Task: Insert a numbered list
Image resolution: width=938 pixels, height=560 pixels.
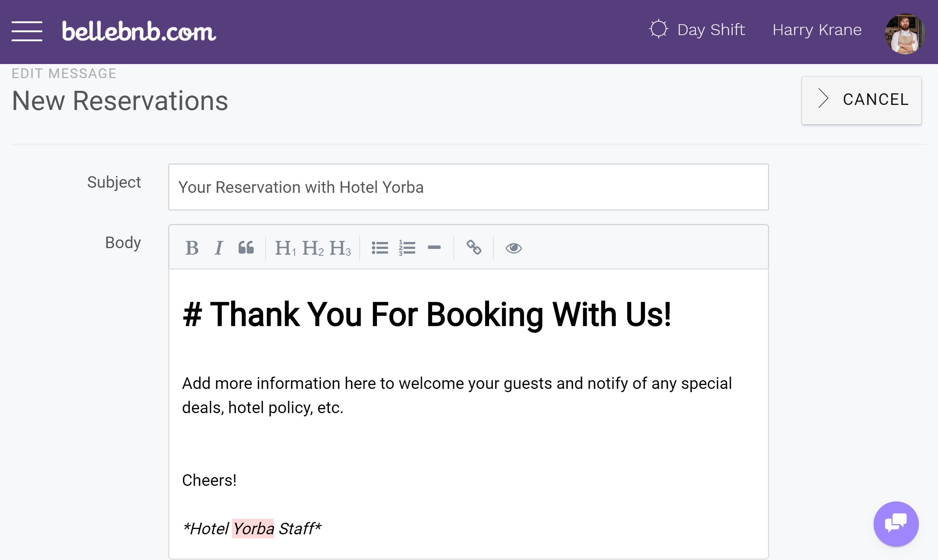Action: 407,248
